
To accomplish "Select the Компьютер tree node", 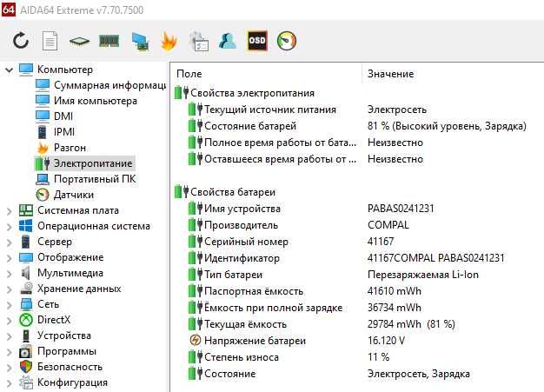I will 65,70.
